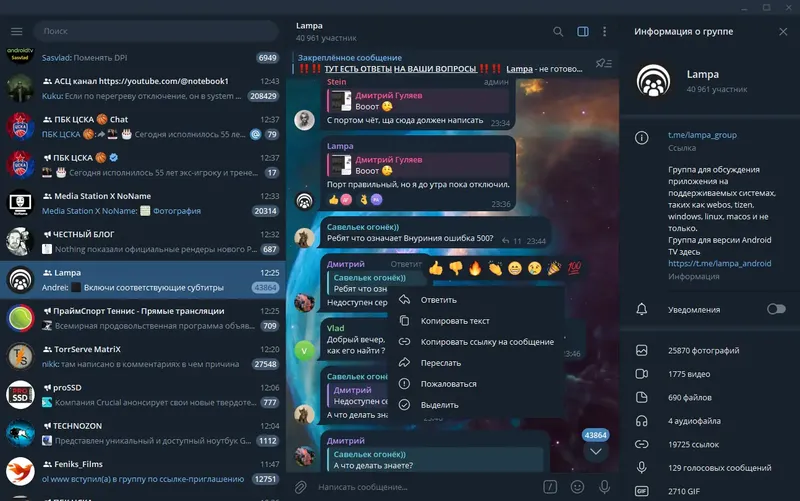Viewport: 800px width, 501px height.
Task: React with the thumbs up emoji
Action: point(436,268)
